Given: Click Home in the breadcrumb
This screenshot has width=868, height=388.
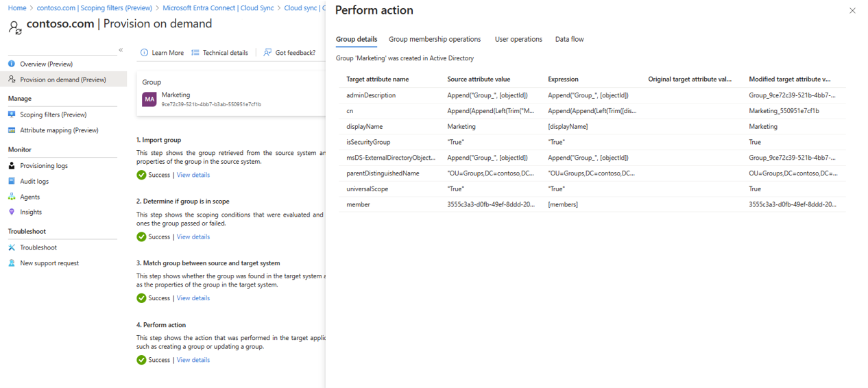Looking at the screenshot, I should (x=17, y=8).
